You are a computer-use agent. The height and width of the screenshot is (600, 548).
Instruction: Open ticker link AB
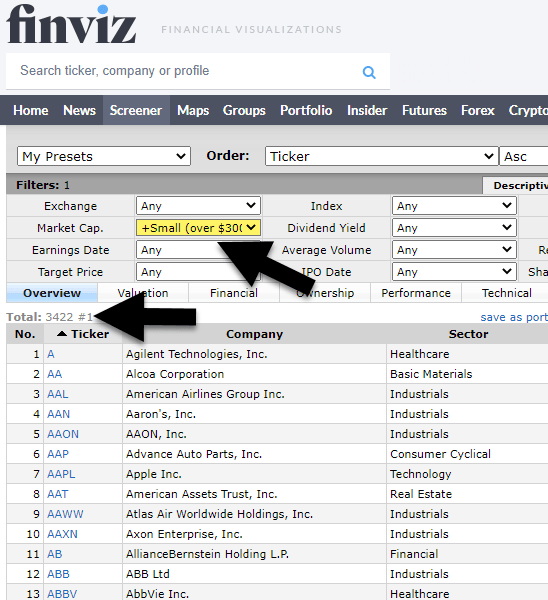(54, 554)
